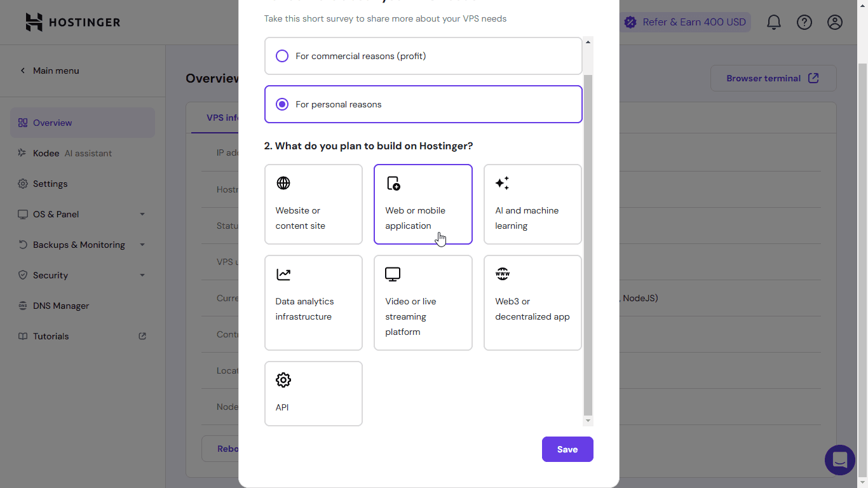868x488 pixels.
Task: Choose AI and machine learning card
Action: [532, 204]
